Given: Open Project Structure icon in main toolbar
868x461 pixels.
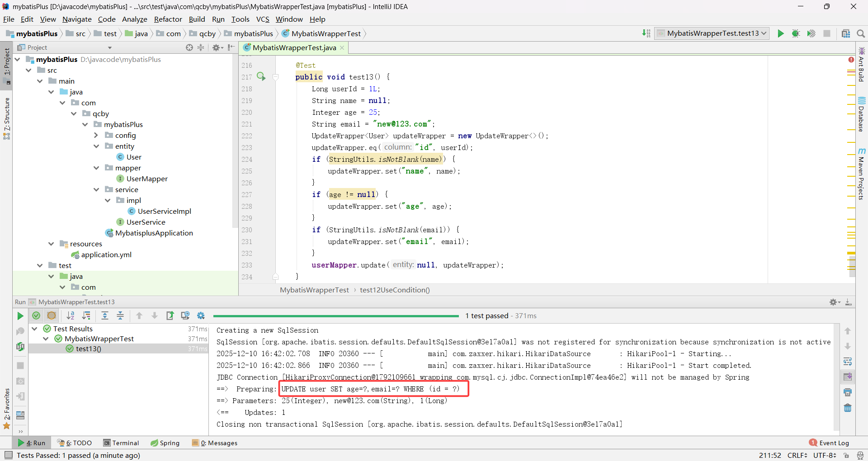Looking at the screenshot, I should click(x=845, y=33).
